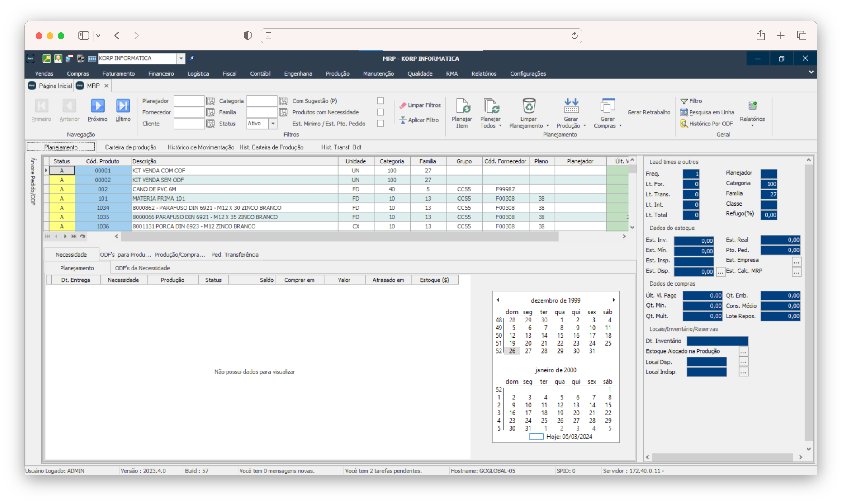Open the Engenharia menu
Viewport: 843px width, 504px height.
298,74
